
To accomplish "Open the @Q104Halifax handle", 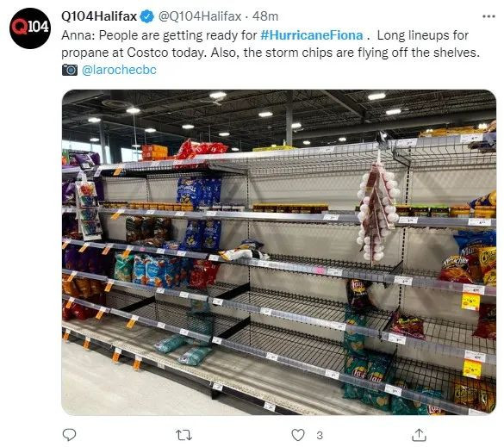I will pyautogui.click(x=200, y=16).
